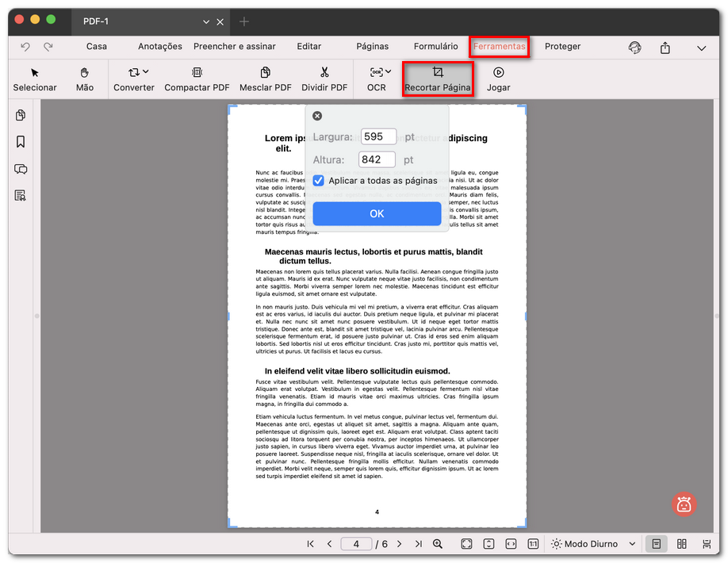The image size is (728, 563).
Task: Select the 1:1 actual size view
Action: click(532, 544)
